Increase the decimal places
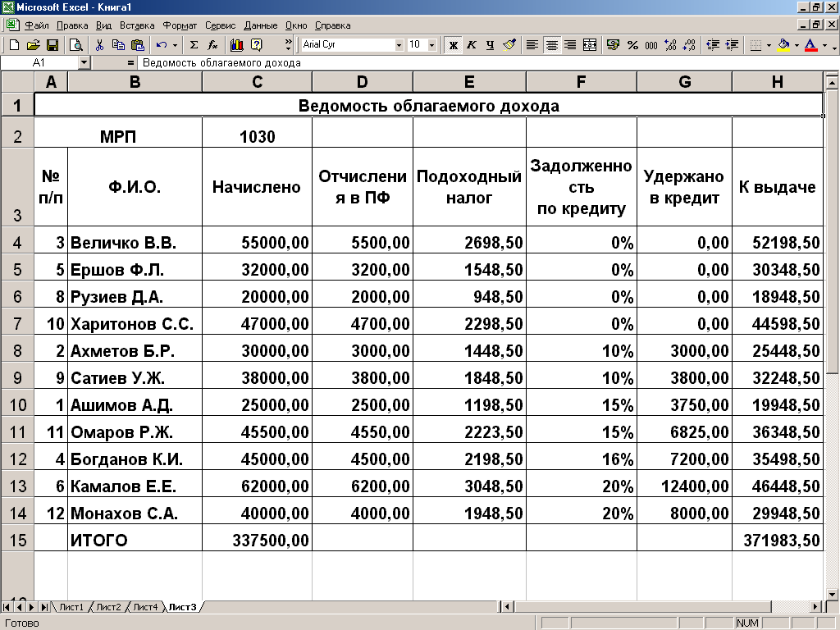Image resolution: width=840 pixels, height=630 pixels. pos(670,45)
